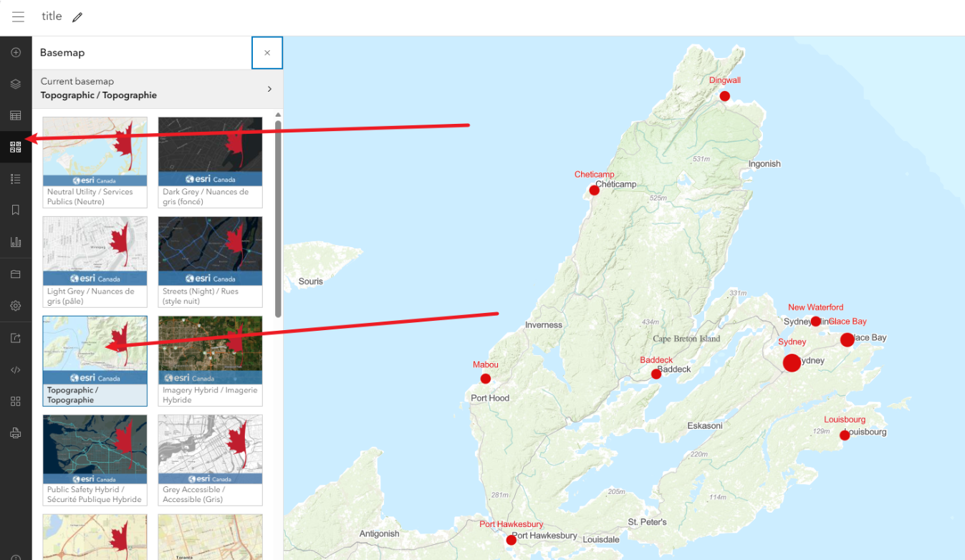Image resolution: width=965 pixels, height=560 pixels.
Task: Choose Light Grey basemap thumbnail
Action: point(95,262)
